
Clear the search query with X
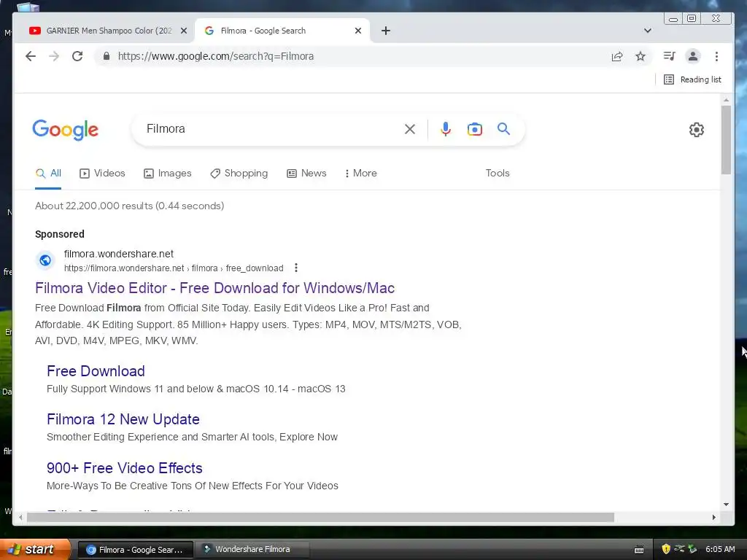410,129
